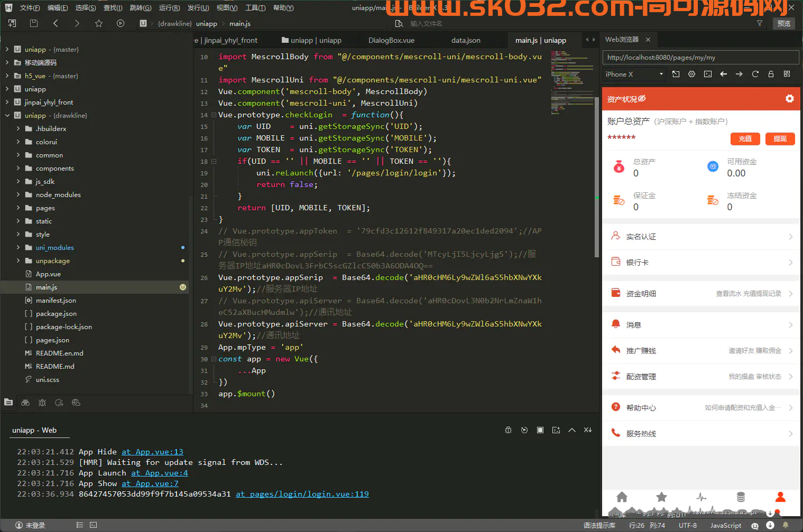Click the save file toolbar icon
The width and height of the screenshot is (803, 532).
point(34,23)
